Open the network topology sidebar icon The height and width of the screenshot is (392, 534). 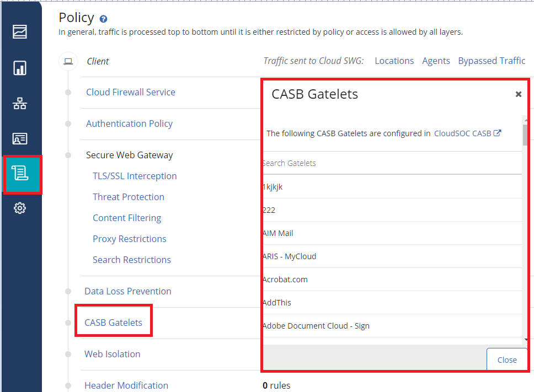pos(20,104)
